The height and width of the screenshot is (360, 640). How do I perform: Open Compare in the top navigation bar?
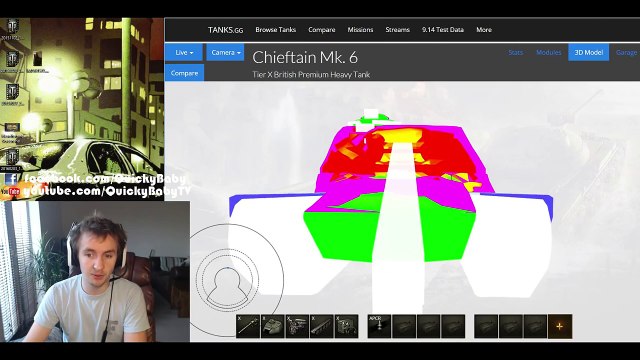[322, 30]
